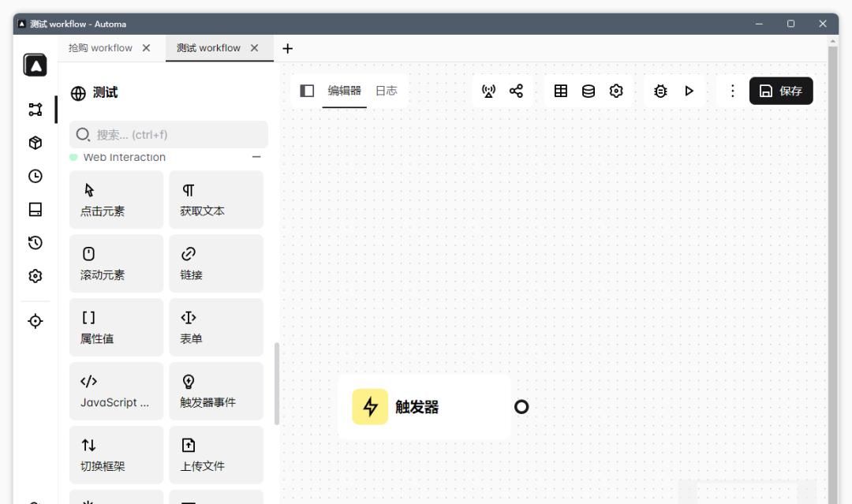Open debug mode via the bug icon

659,91
